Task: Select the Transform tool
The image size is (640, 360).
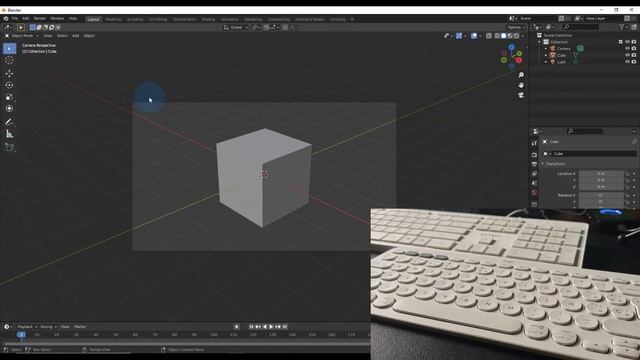Action: [x=9, y=109]
